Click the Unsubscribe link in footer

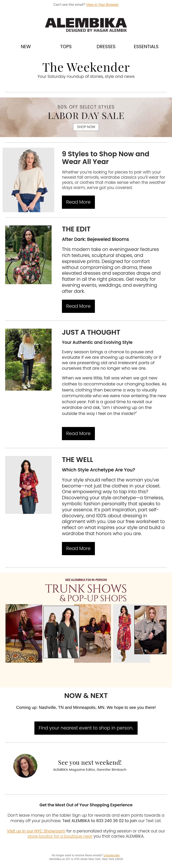point(111,855)
